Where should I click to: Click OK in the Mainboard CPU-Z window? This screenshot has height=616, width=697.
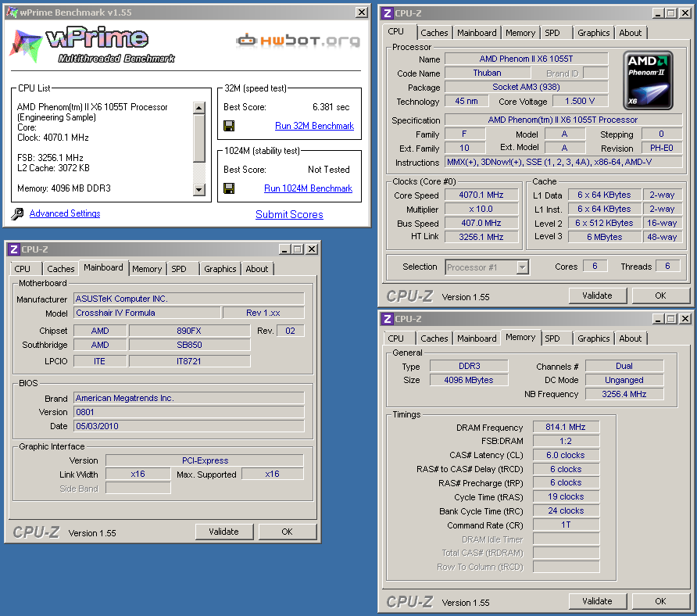(287, 532)
